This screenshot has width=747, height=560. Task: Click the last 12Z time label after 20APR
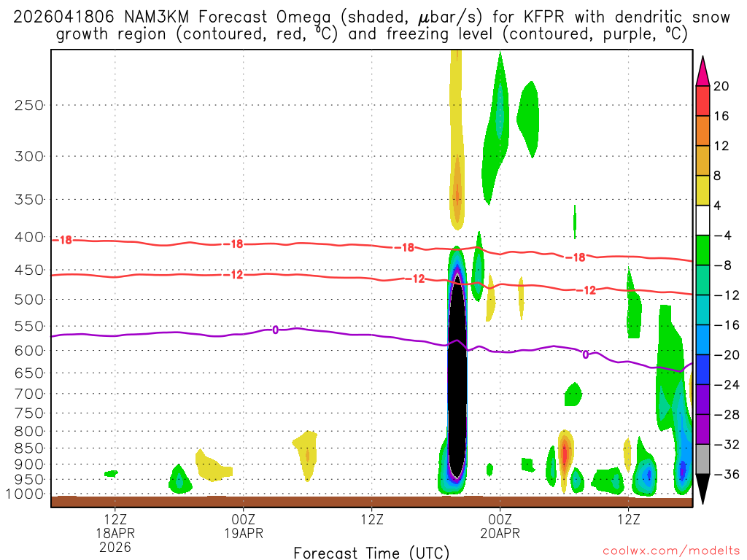pos(628,519)
